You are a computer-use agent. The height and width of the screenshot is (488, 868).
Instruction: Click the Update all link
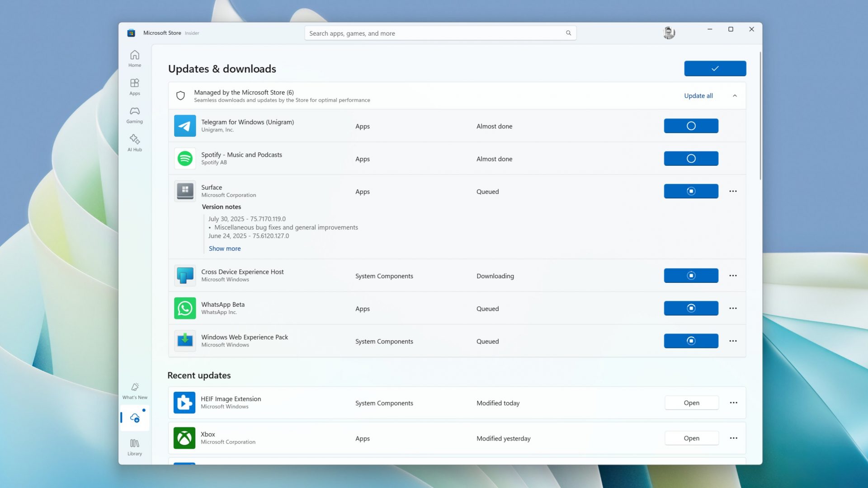click(x=698, y=95)
